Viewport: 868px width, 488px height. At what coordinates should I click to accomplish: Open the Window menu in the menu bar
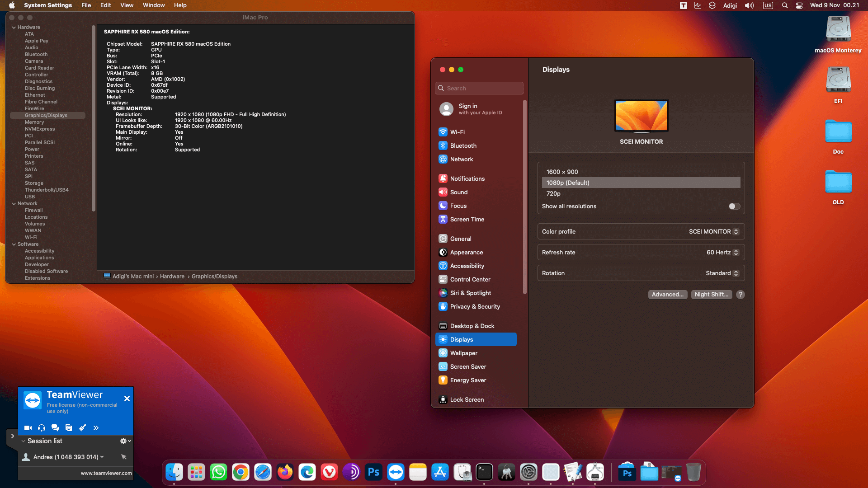pyautogui.click(x=153, y=5)
